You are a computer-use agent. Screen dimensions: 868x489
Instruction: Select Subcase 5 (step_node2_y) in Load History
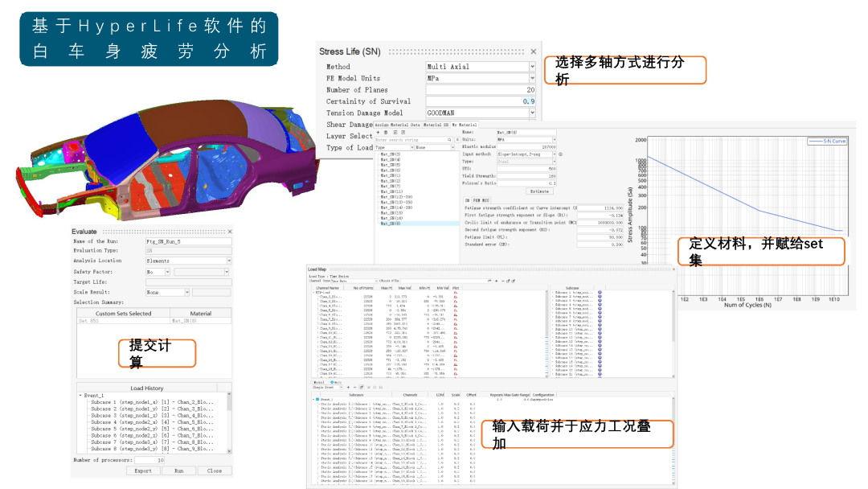(x=152, y=429)
